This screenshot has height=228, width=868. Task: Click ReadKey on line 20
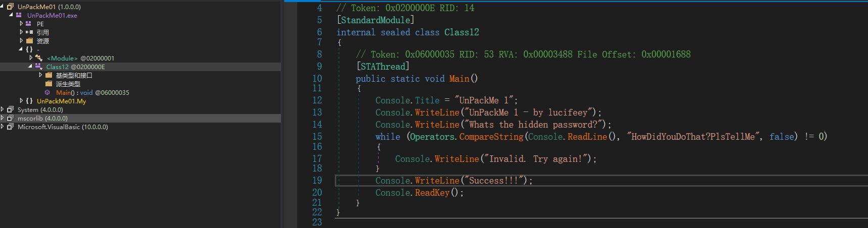pyautogui.click(x=432, y=193)
